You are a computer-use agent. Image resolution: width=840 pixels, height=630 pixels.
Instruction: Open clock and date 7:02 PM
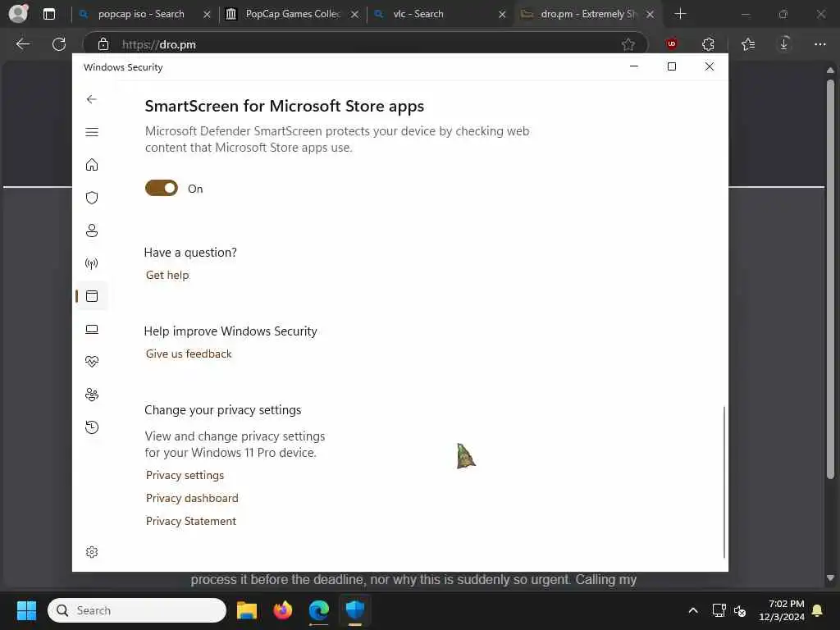pyautogui.click(x=782, y=610)
